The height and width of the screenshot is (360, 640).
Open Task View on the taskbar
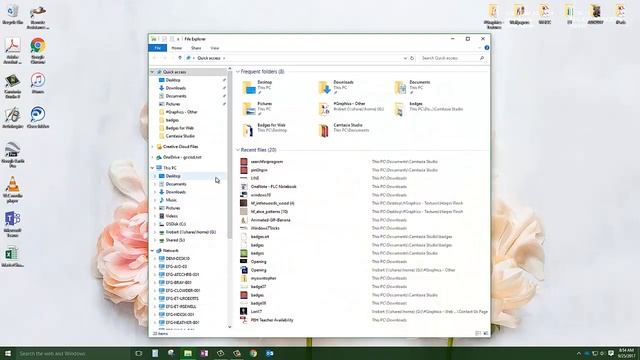139,353
